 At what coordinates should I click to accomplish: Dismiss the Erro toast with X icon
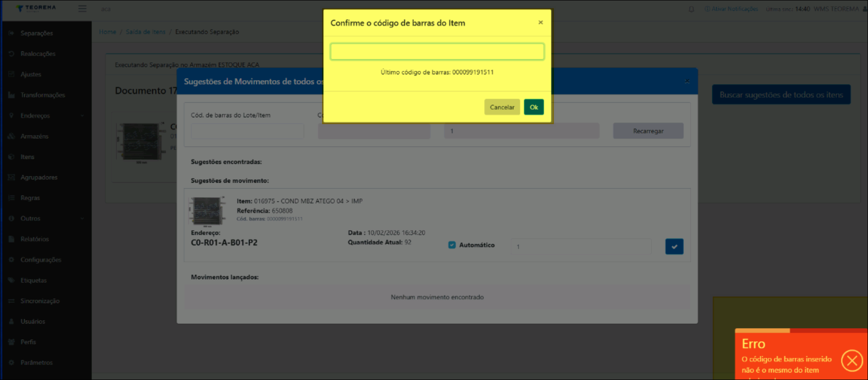(852, 361)
